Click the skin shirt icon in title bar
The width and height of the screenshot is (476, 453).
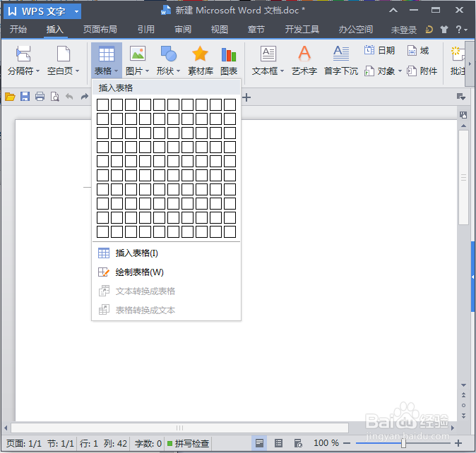click(444, 30)
